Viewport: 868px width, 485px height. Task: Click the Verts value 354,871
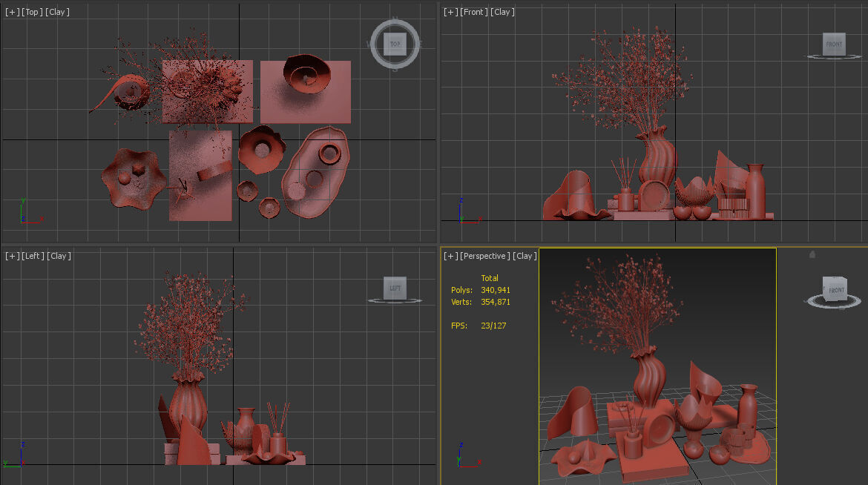click(x=496, y=302)
